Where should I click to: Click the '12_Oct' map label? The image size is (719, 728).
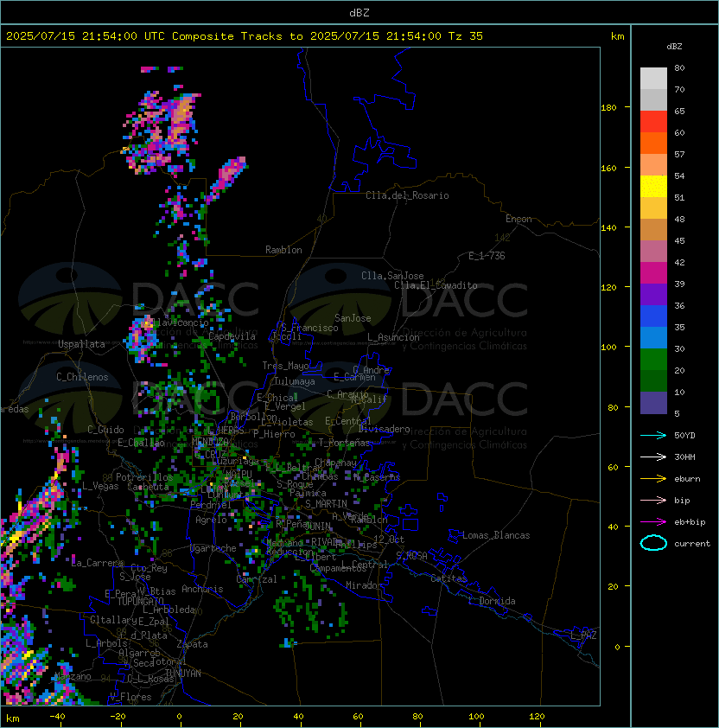389,540
